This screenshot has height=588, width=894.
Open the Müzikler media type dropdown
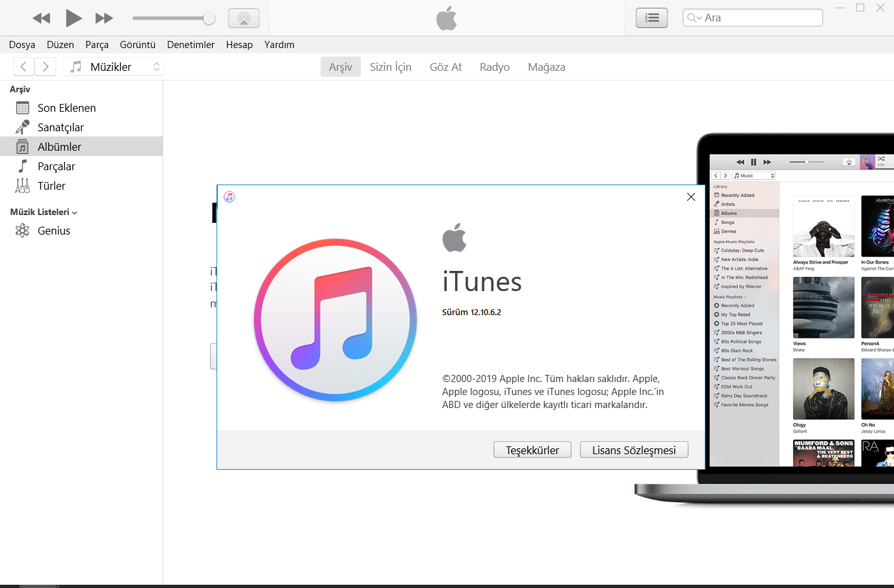pyautogui.click(x=113, y=66)
